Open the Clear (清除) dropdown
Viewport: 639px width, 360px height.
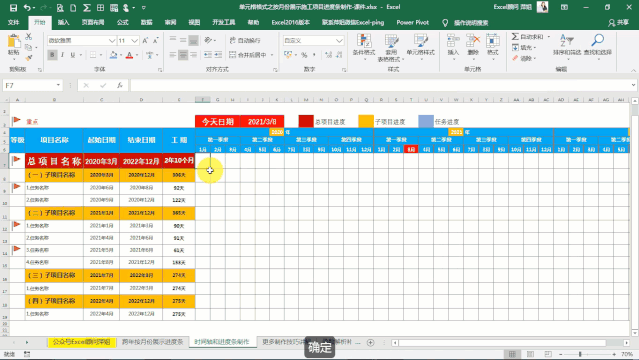(x=525, y=58)
